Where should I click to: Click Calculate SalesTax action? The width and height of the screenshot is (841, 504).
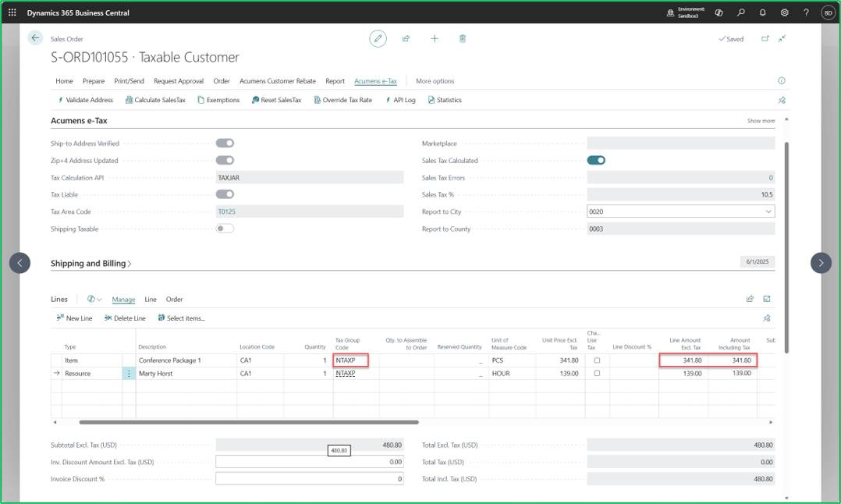[x=155, y=101]
